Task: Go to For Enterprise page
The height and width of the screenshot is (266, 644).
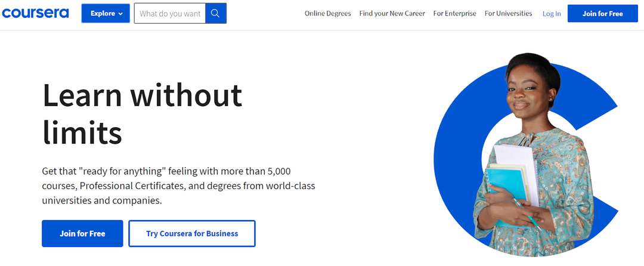Action: tap(454, 14)
